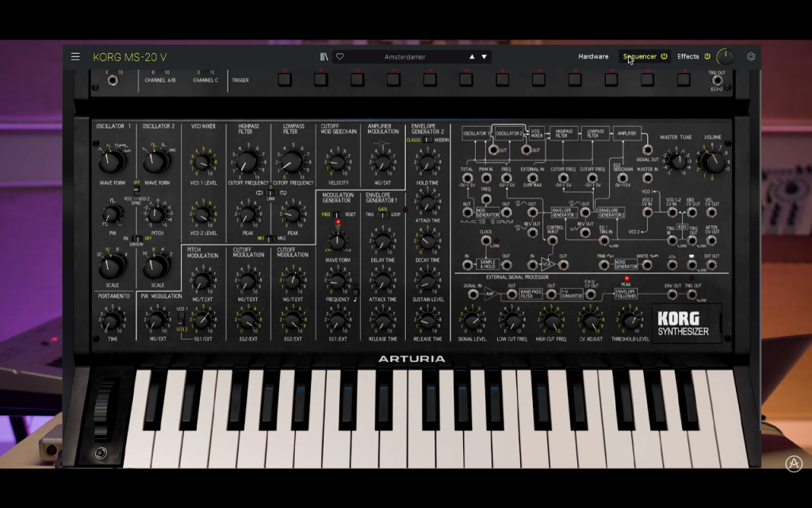Click the Modulation Generator Frequency knob
The image size is (812, 508).
337,280
